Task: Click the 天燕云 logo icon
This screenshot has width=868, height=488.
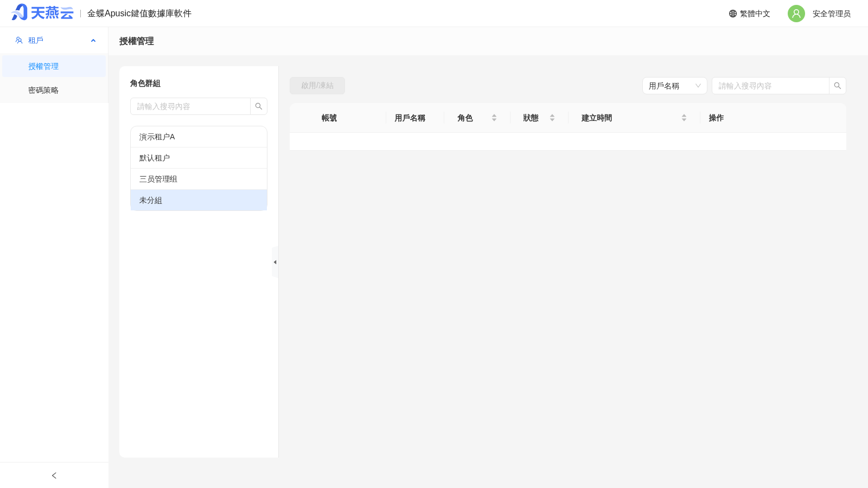Action: pyautogui.click(x=20, y=12)
